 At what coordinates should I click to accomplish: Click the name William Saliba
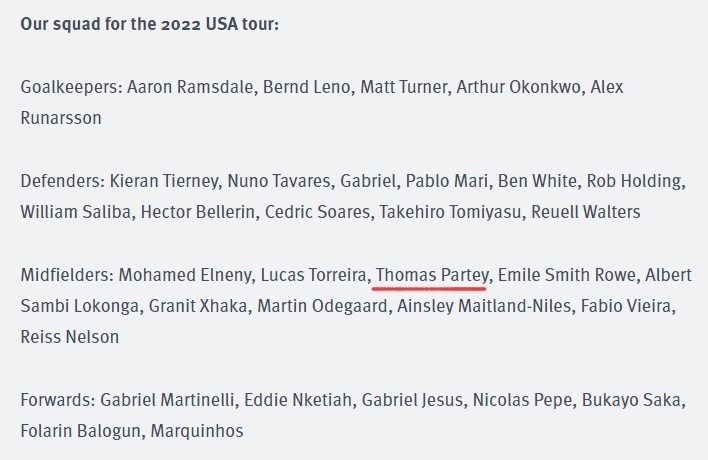point(76,212)
